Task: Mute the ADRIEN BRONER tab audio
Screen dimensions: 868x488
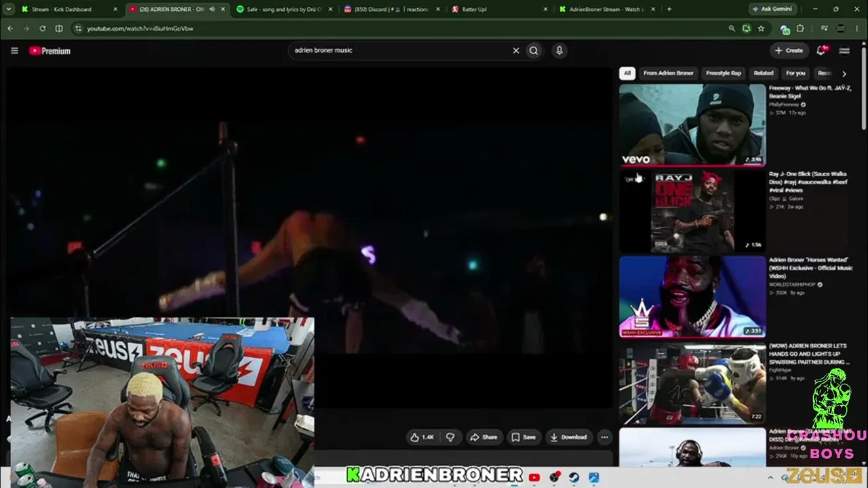Action: tap(212, 9)
